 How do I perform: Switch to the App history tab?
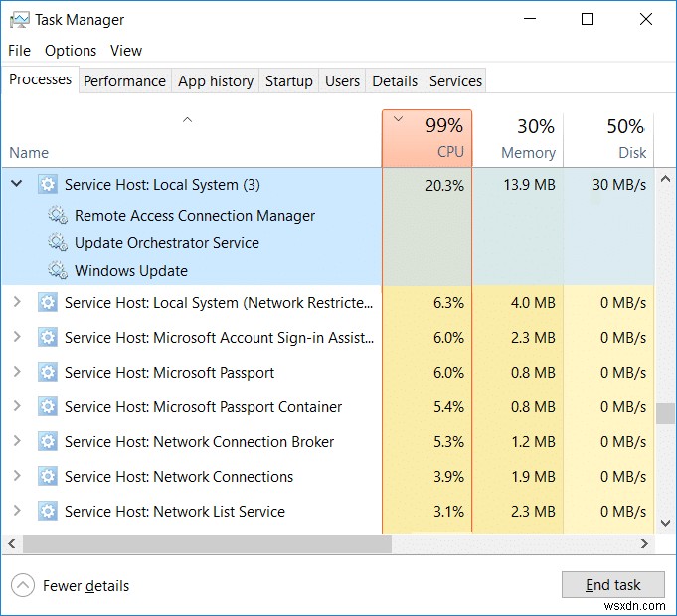click(x=216, y=81)
